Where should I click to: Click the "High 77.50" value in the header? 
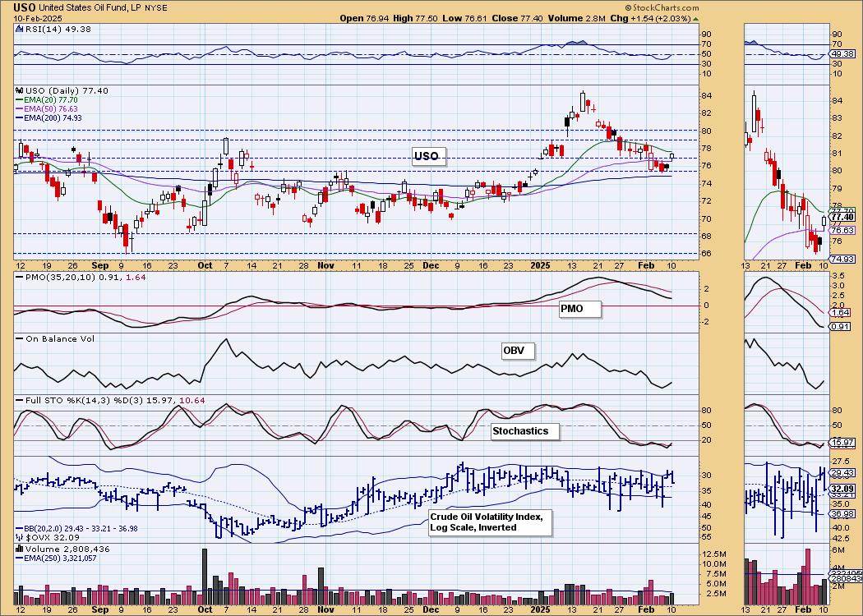tap(416, 18)
